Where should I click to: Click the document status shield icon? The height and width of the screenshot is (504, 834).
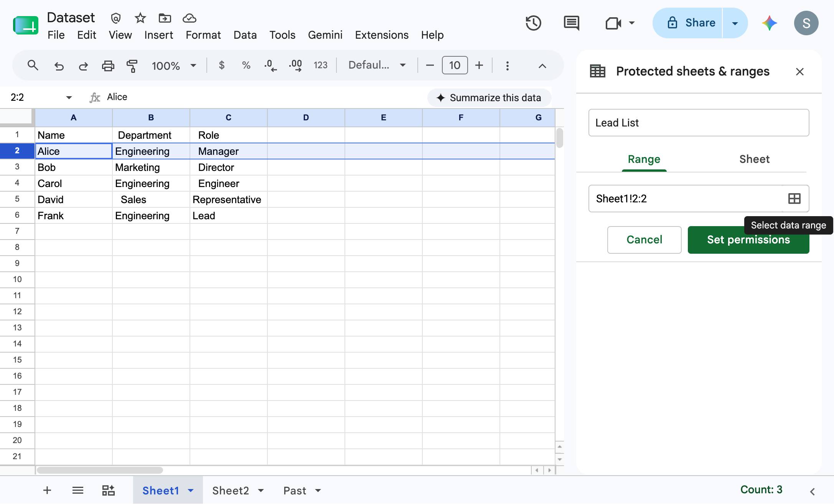(x=116, y=18)
